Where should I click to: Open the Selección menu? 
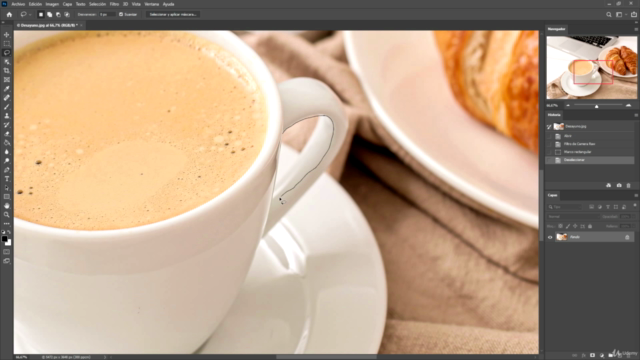pos(98,4)
